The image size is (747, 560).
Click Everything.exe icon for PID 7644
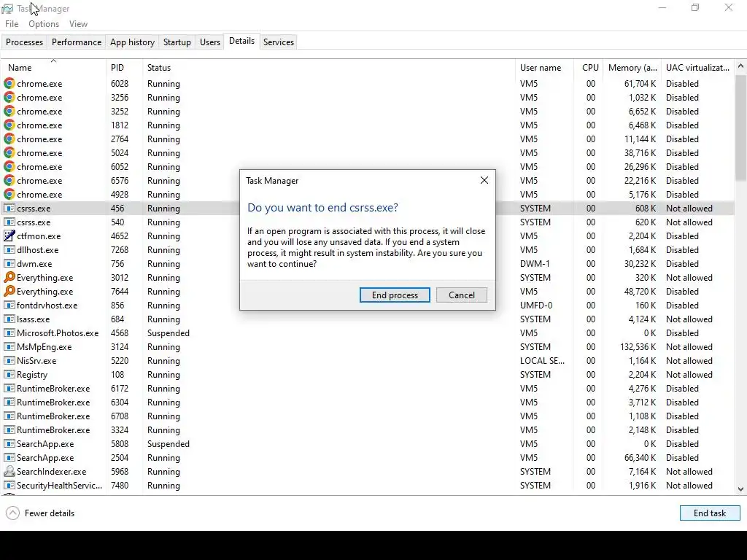(x=9, y=291)
